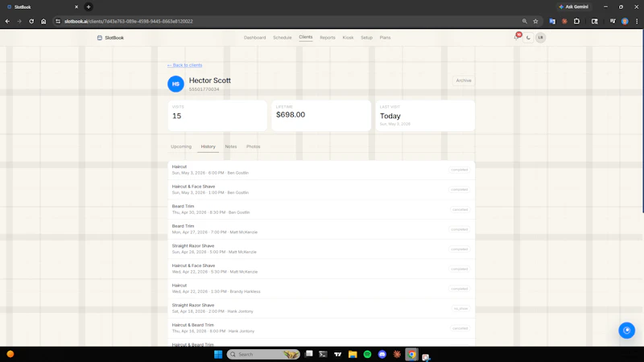Open Haircut Apr 22 Brandy Harkless entry

321,289
